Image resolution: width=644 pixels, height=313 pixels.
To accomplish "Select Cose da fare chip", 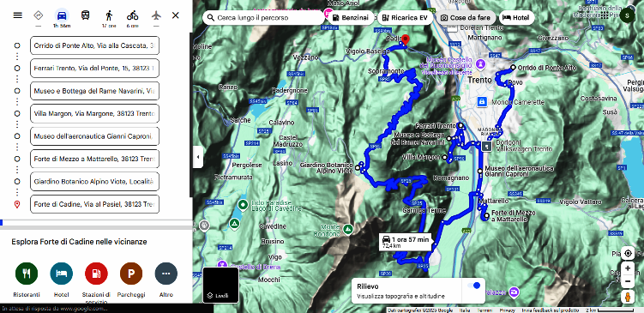I will coord(466,18).
